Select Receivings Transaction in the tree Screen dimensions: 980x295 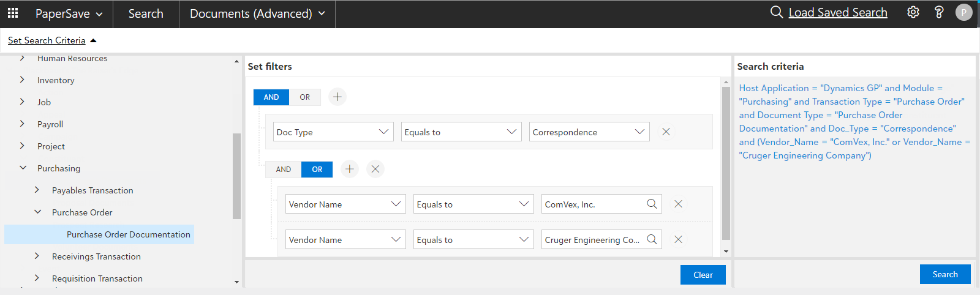[96, 256]
